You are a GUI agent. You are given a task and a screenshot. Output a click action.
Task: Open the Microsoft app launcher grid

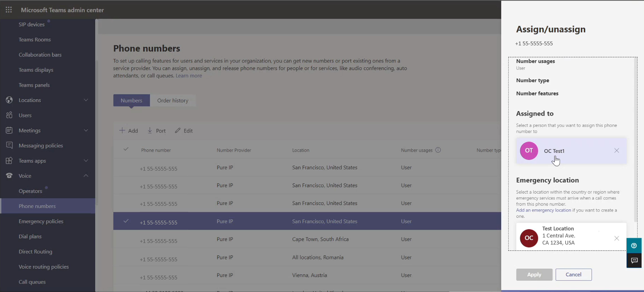(8, 10)
